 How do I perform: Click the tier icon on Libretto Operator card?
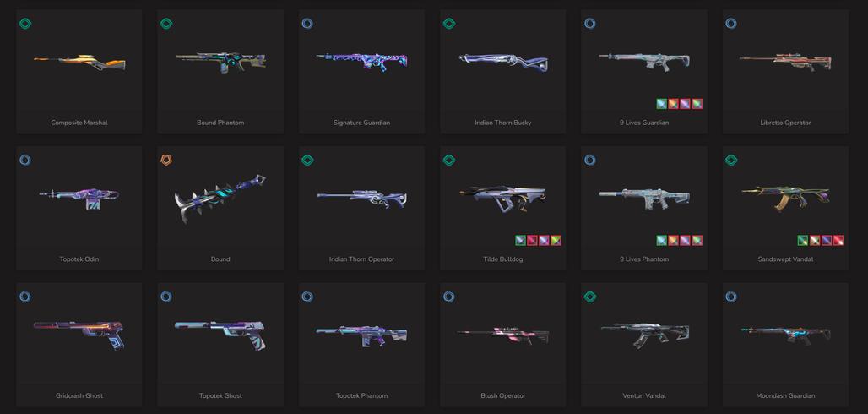731,24
